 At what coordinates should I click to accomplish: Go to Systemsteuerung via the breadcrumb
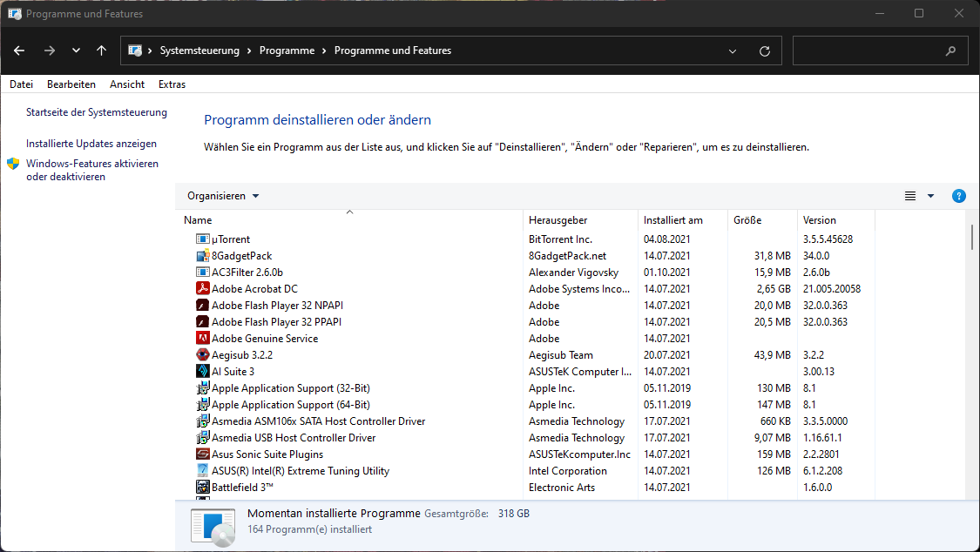pyautogui.click(x=199, y=50)
